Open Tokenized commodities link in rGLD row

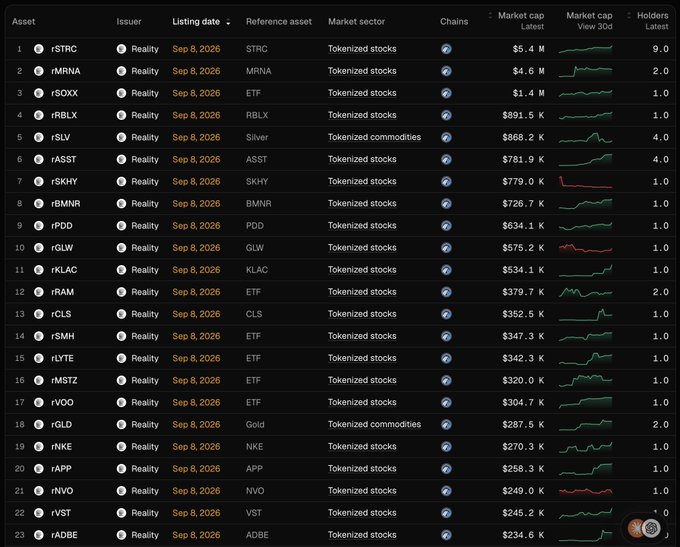point(374,425)
